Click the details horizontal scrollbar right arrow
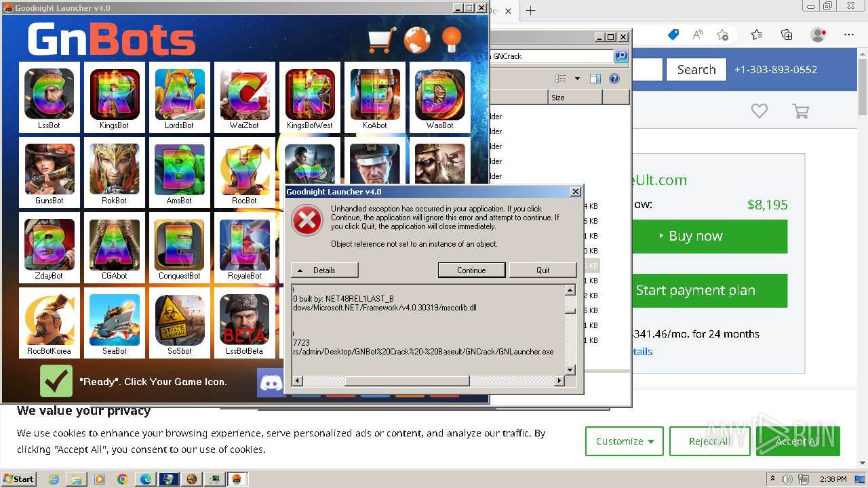 (559, 381)
